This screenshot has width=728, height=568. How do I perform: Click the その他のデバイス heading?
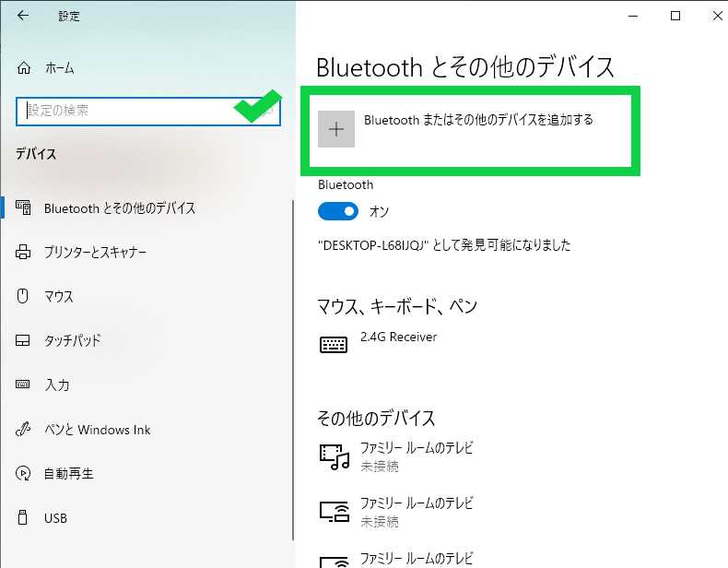[376, 418]
